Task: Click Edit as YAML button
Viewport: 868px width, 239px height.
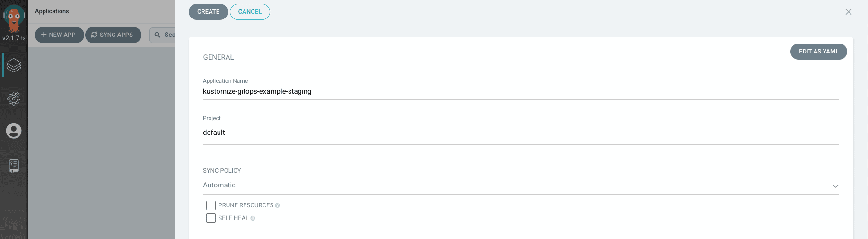Action: (x=818, y=52)
